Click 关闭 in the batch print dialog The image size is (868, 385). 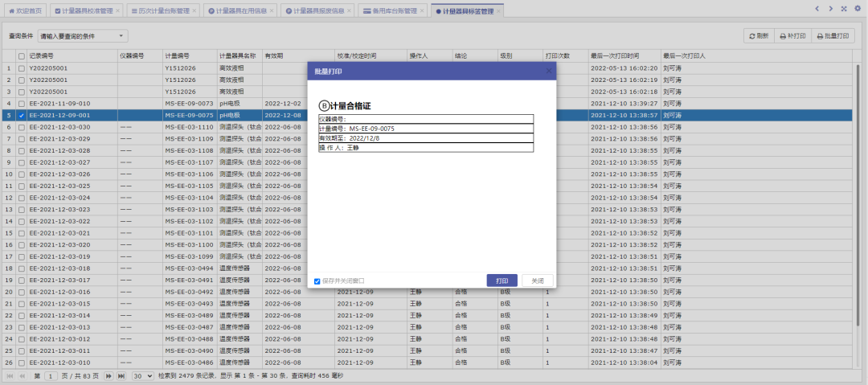(x=538, y=281)
